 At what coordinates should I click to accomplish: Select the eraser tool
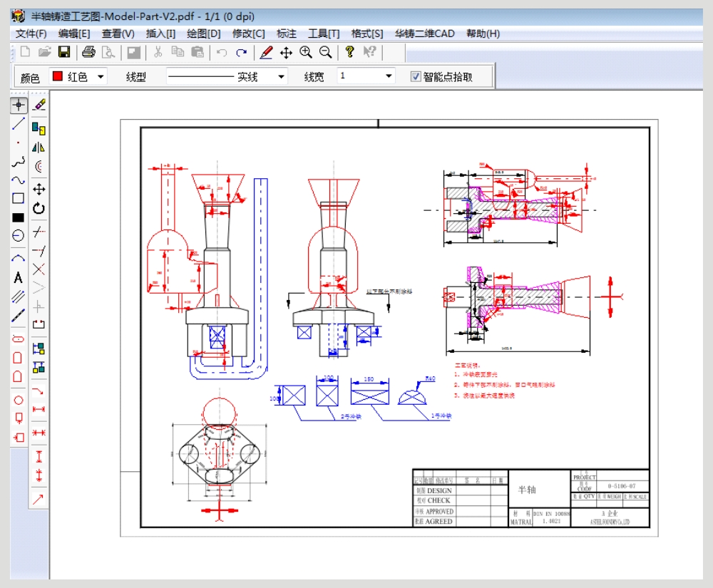pos(39,105)
